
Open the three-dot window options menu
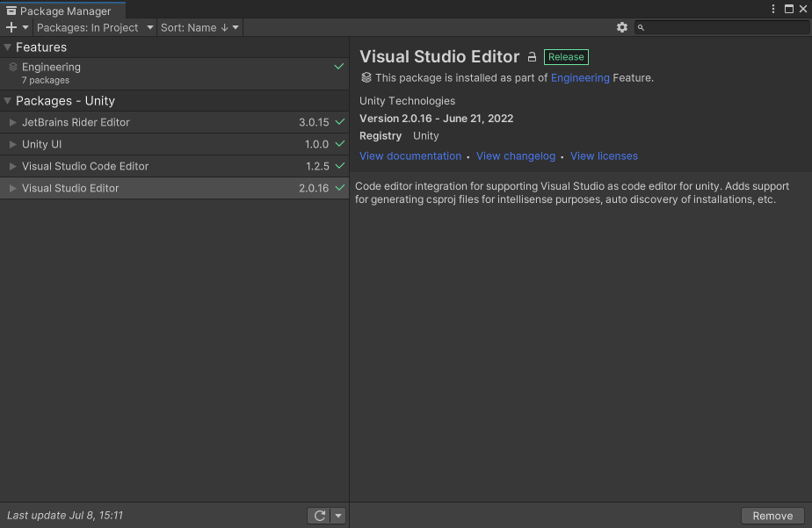tap(773, 9)
